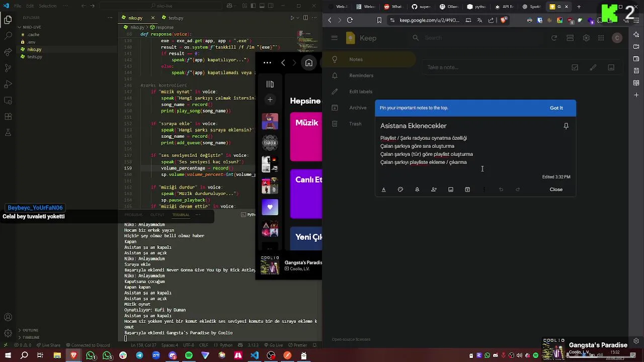
Task: Open the Search view in VS Code activity bar
Action: click(x=8, y=36)
